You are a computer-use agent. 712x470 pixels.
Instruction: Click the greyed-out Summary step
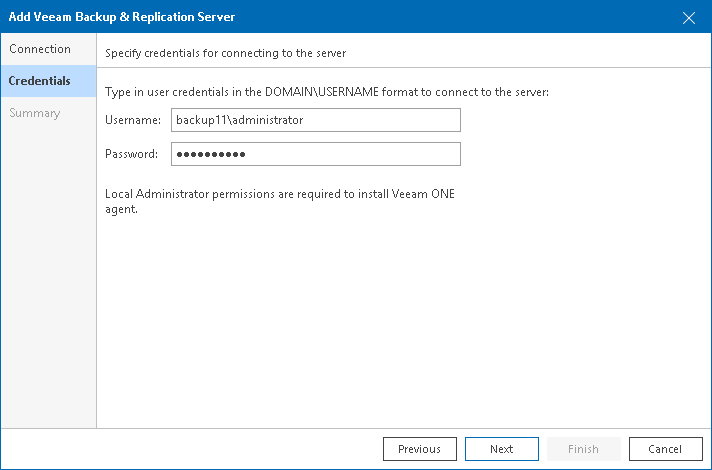click(35, 113)
